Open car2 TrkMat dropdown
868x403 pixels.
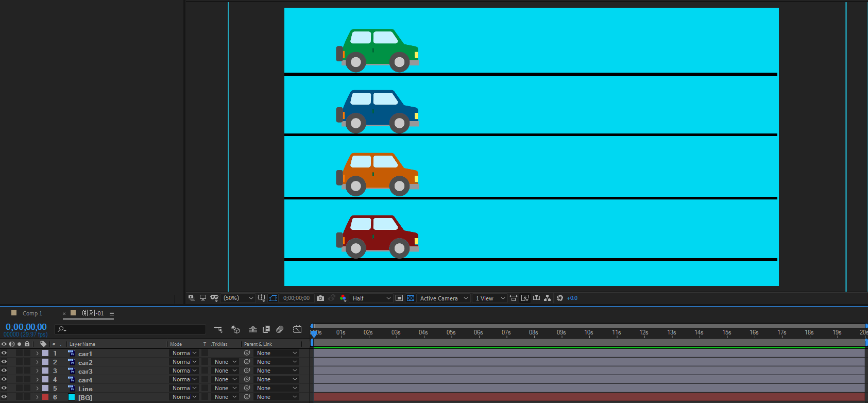(225, 362)
